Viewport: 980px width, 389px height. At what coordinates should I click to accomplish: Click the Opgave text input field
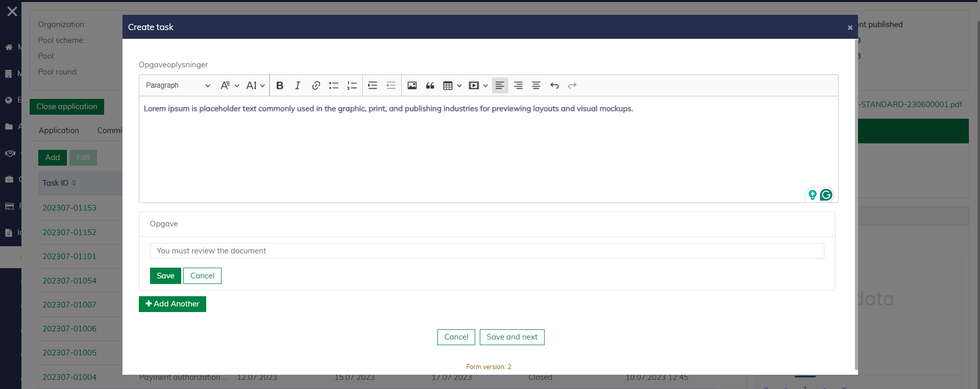(486, 251)
